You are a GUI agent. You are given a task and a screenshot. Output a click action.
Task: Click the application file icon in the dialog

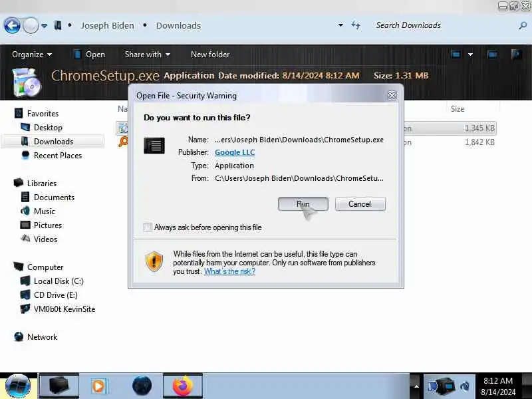154,146
